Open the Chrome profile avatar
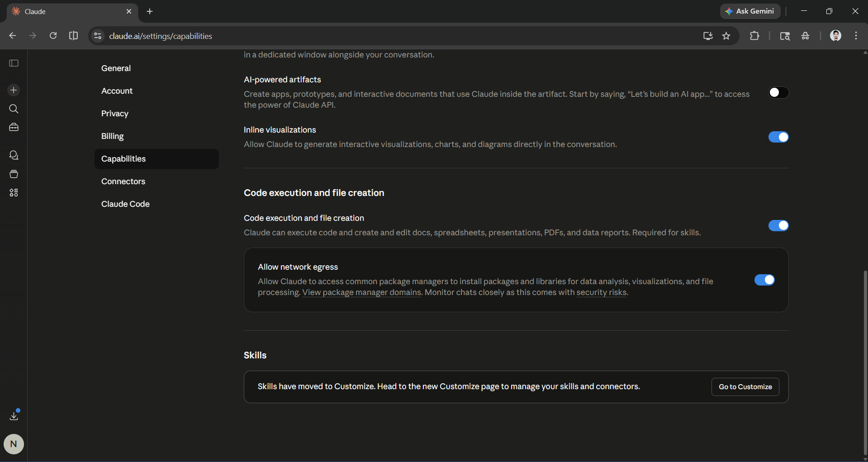This screenshot has height=462, width=868. [x=835, y=36]
